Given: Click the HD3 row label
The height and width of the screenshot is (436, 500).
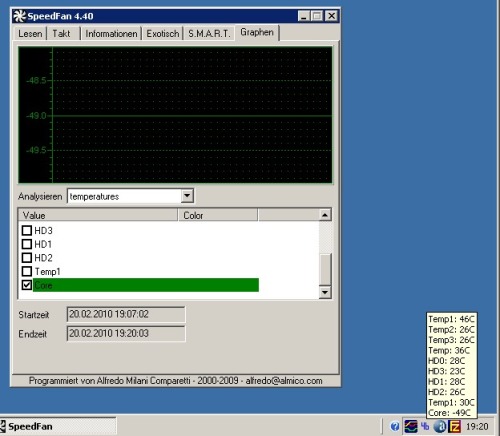Looking at the screenshot, I should point(43,231).
